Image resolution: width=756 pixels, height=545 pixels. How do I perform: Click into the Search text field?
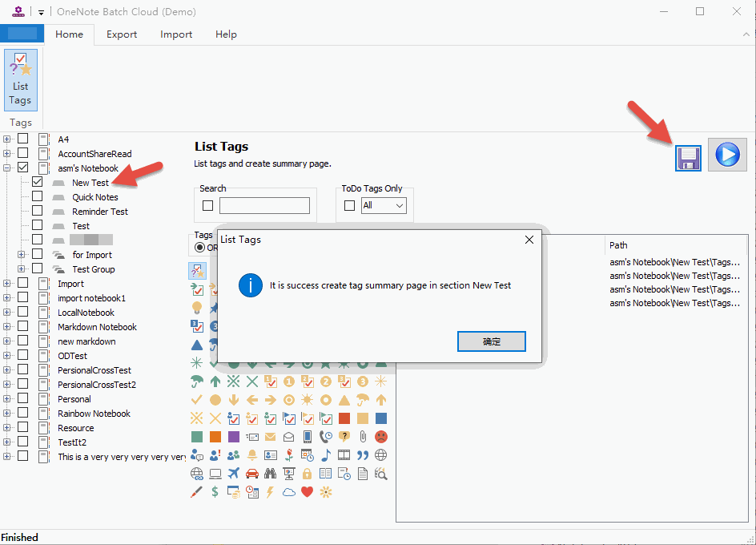click(x=264, y=206)
